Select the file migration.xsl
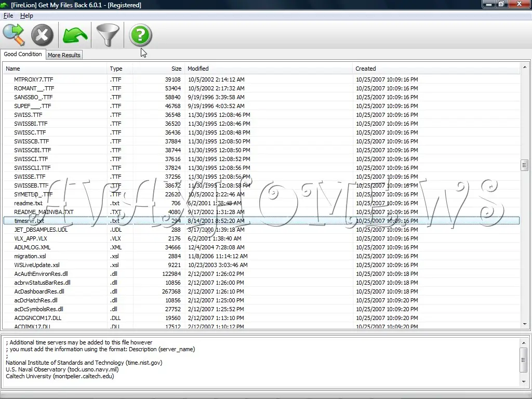 tap(30, 256)
